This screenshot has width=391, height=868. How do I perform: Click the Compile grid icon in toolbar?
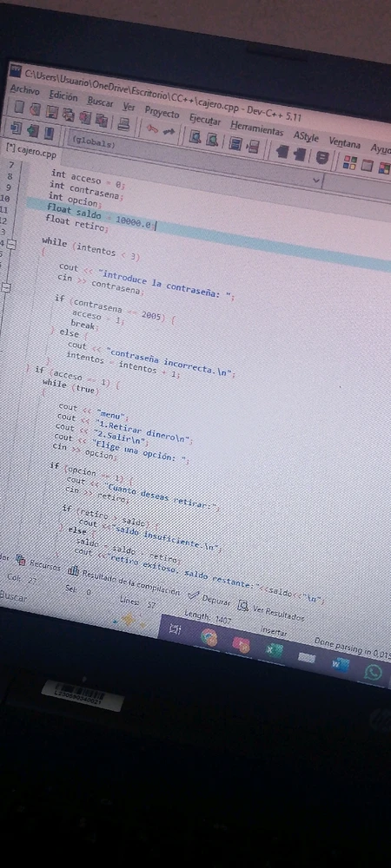click(350, 162)
